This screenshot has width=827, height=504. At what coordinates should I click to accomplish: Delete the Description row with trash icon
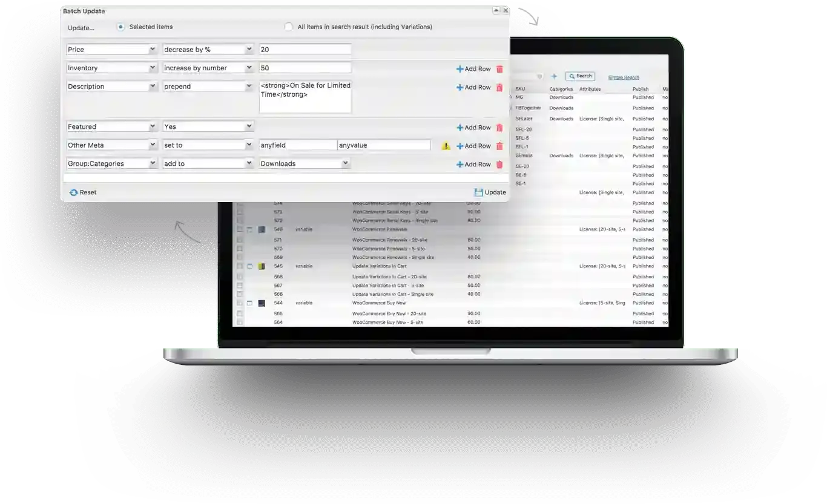499,87
